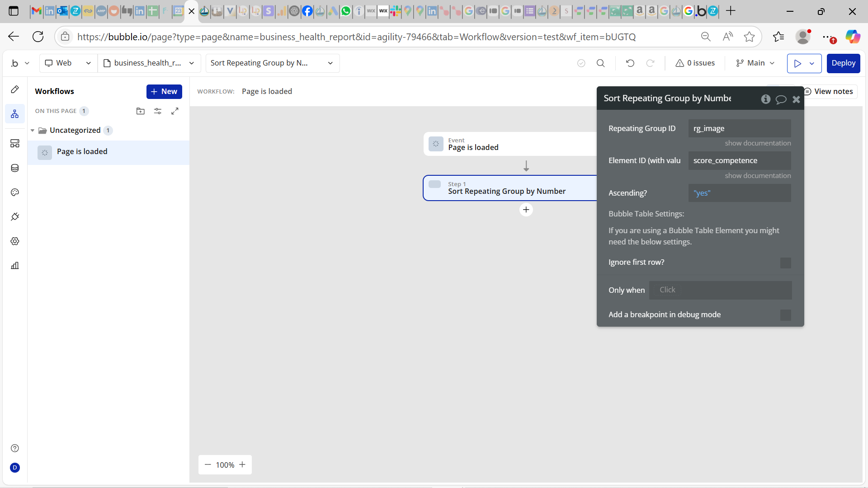The height and width of the screenshot is (488, 868).
Task: Click the New workflow button
Action: coord(164,92)
